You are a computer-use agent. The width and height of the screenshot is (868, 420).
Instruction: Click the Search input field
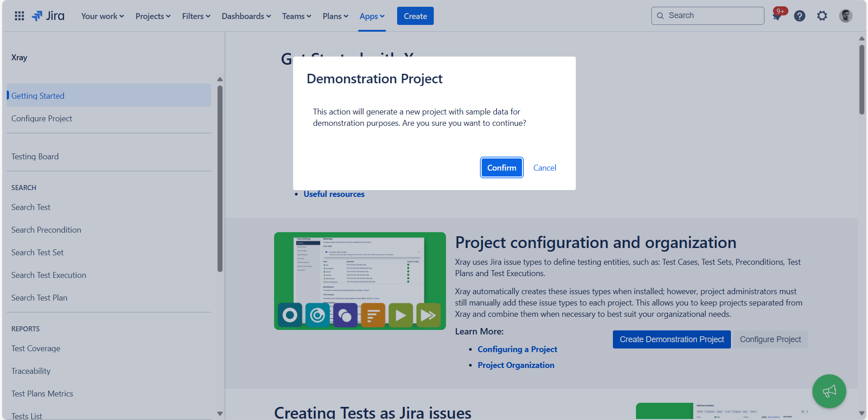click(x=707, y=15)
